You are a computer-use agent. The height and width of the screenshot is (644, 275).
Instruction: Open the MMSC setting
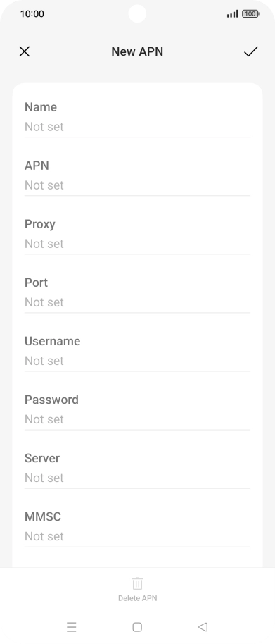(137, 526)
